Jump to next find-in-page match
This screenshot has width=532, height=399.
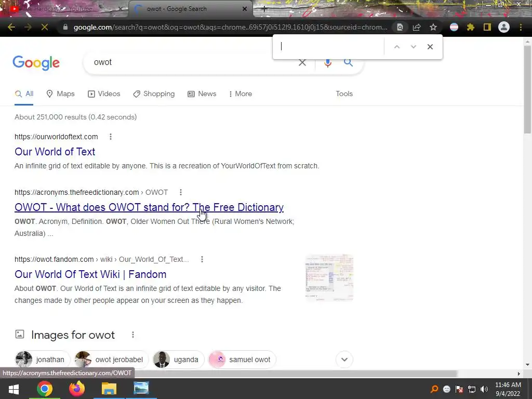(413, 47)
